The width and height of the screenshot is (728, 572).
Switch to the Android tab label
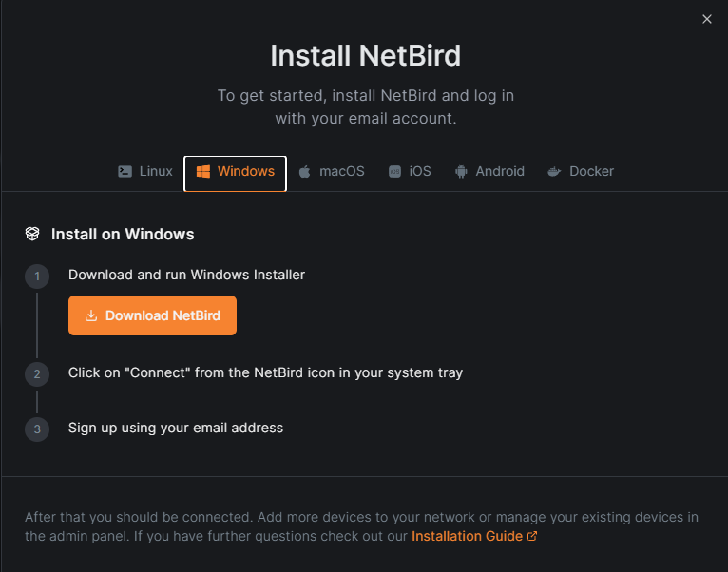pos(500,172)
